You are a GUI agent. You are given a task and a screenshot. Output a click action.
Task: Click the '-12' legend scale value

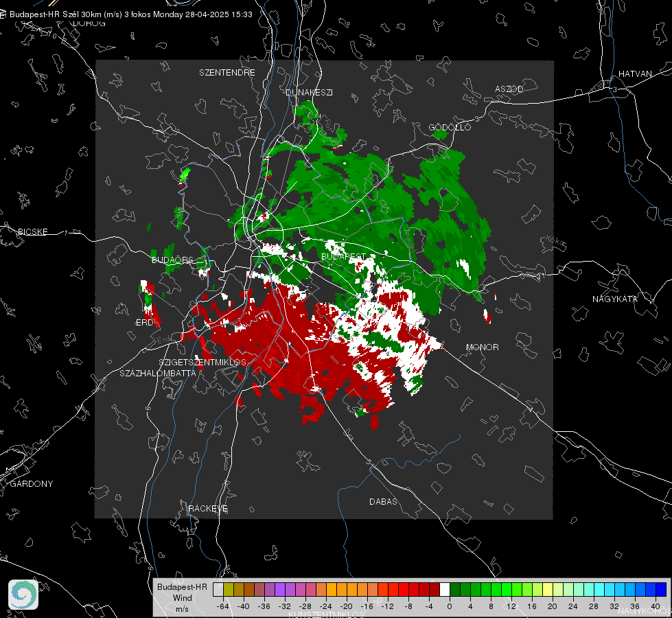point(387,606)
